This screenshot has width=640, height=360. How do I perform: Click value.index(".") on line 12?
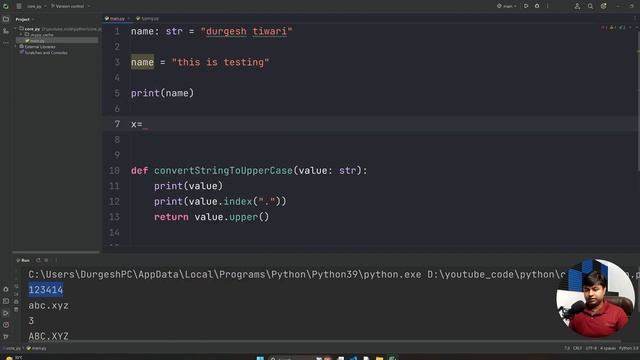point(235,202)
